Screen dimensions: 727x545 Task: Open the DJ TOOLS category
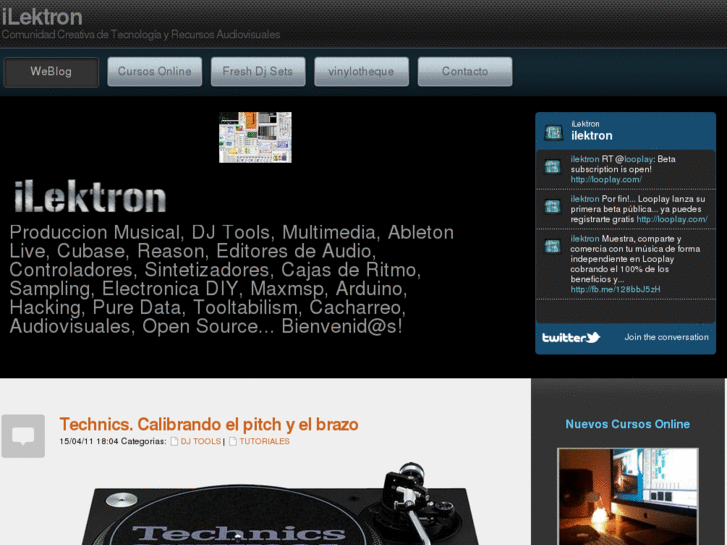tap(201, 441)
